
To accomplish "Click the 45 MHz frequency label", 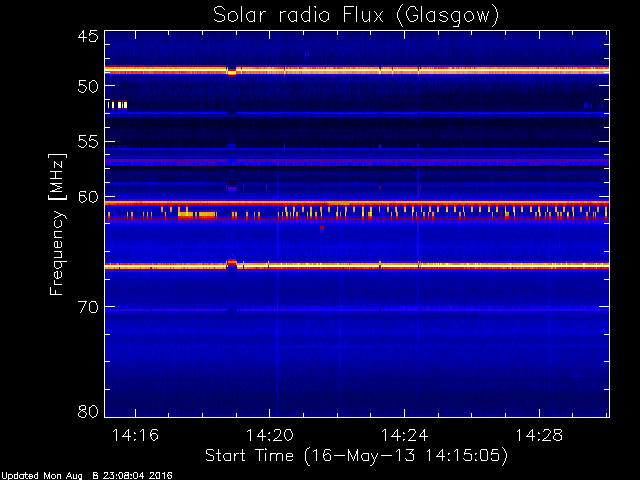I will point(88,37).
